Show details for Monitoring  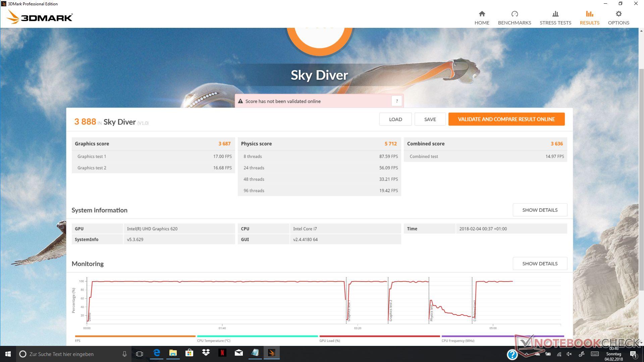coord(540,264)
